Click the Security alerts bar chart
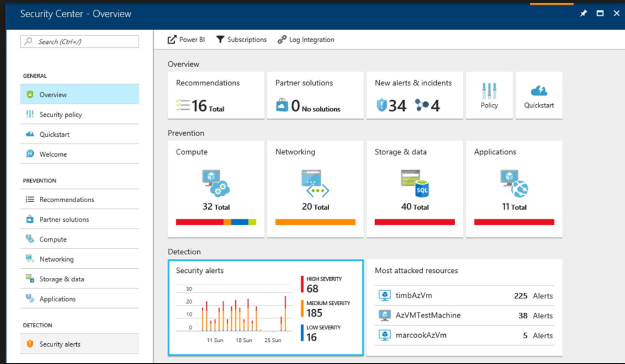625x364 pixels. click(x=235, y=314)
